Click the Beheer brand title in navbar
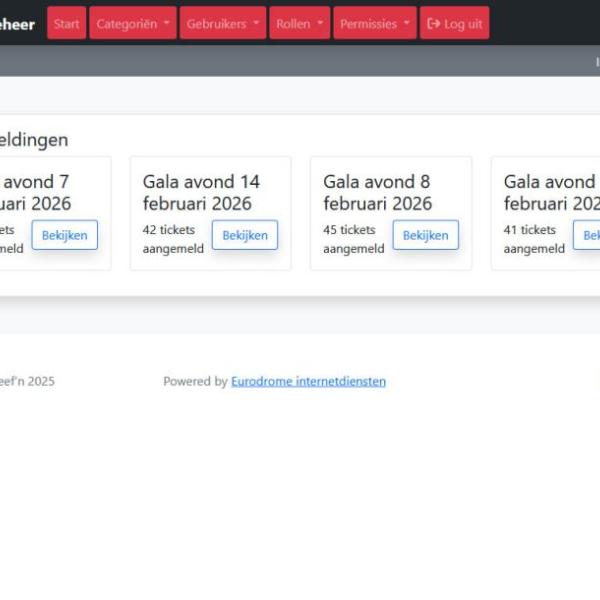 [17, 24]
